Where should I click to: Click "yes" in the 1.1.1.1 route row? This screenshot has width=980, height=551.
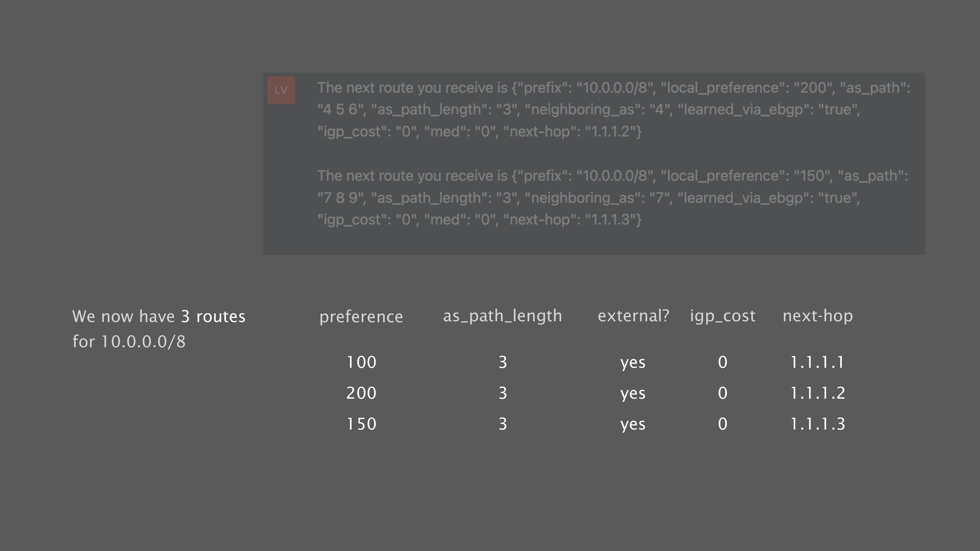tap(633, 362)
